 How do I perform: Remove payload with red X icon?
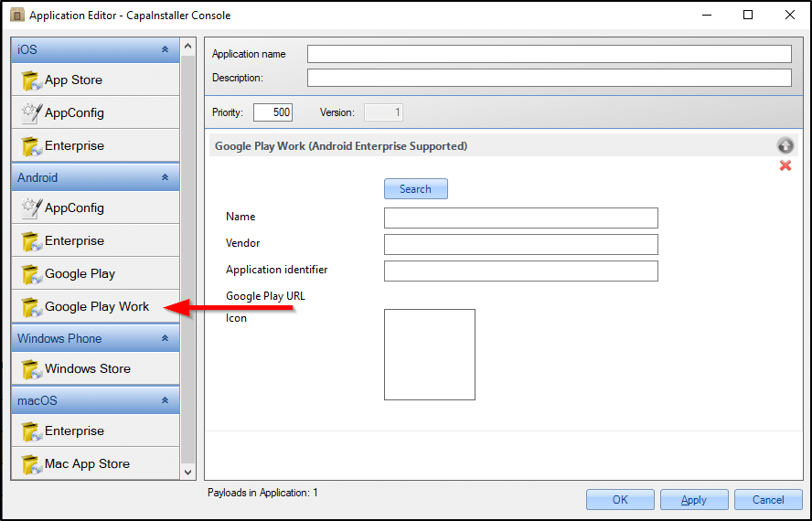tap(785, 165)
